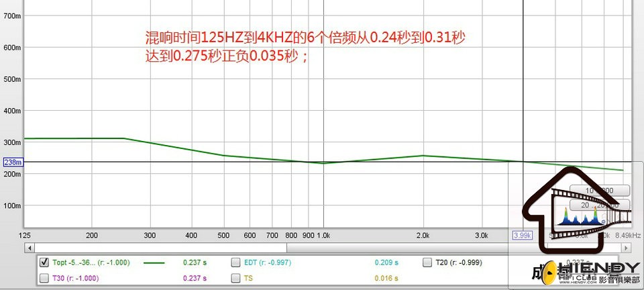Click the 10..200 frequency range button
644x290 pixels.
[x=600, y=191]
